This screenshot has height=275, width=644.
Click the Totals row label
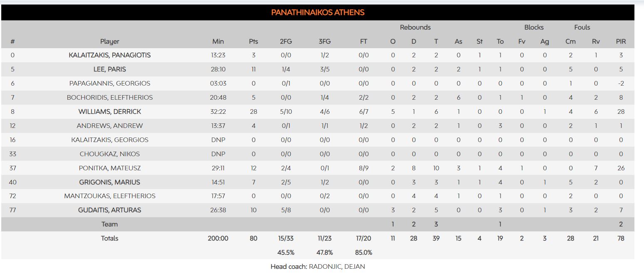point(109,238)
